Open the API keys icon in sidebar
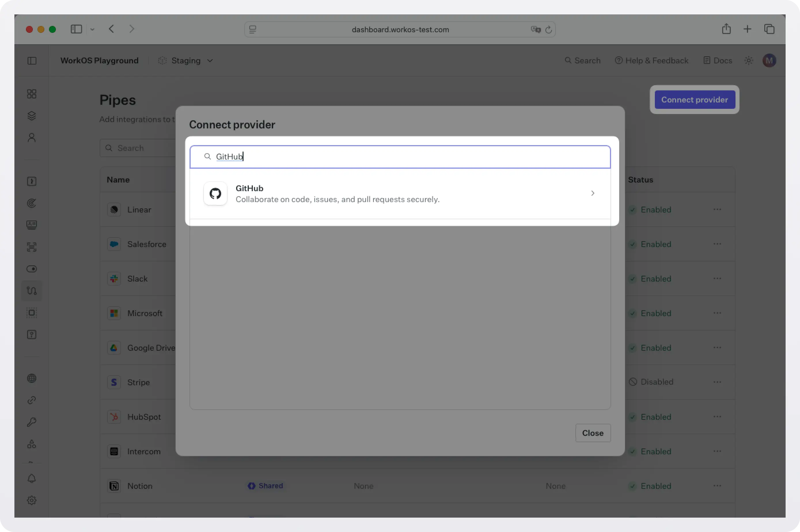Viewport: 800px width, 532px height. click(x=32, y=421)
